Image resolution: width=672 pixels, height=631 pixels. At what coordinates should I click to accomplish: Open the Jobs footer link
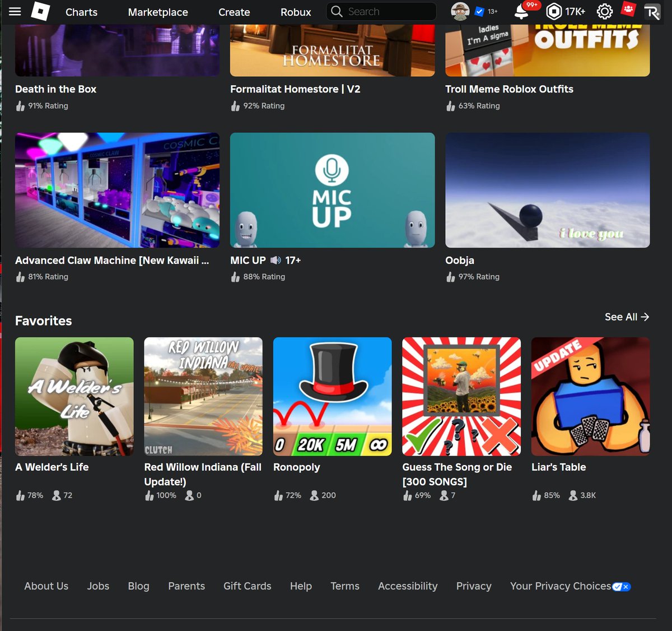(x=98, y=586)
